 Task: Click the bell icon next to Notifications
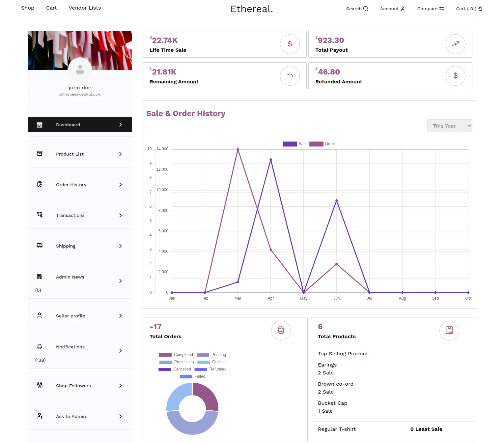[x=40, y=346]
